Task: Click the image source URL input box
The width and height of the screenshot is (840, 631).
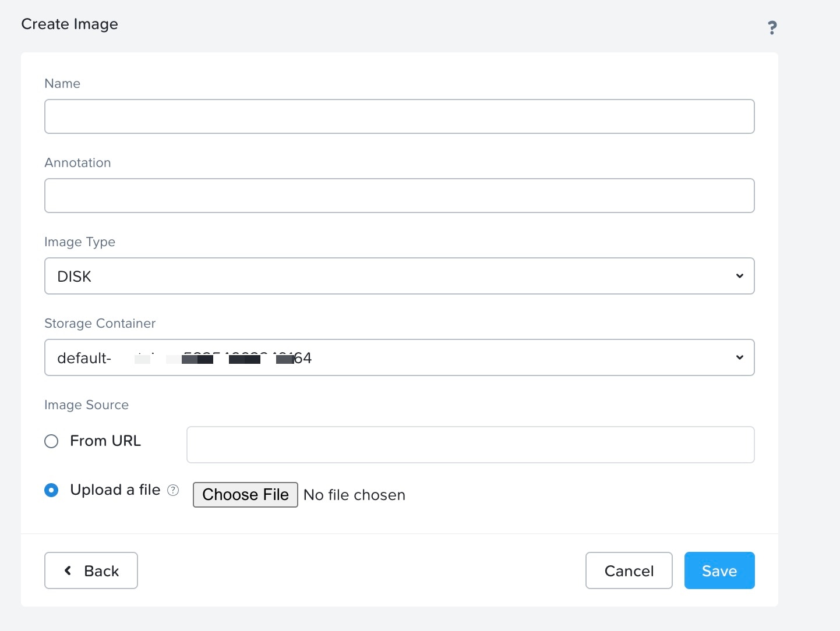Action: [x=470, y=445]
